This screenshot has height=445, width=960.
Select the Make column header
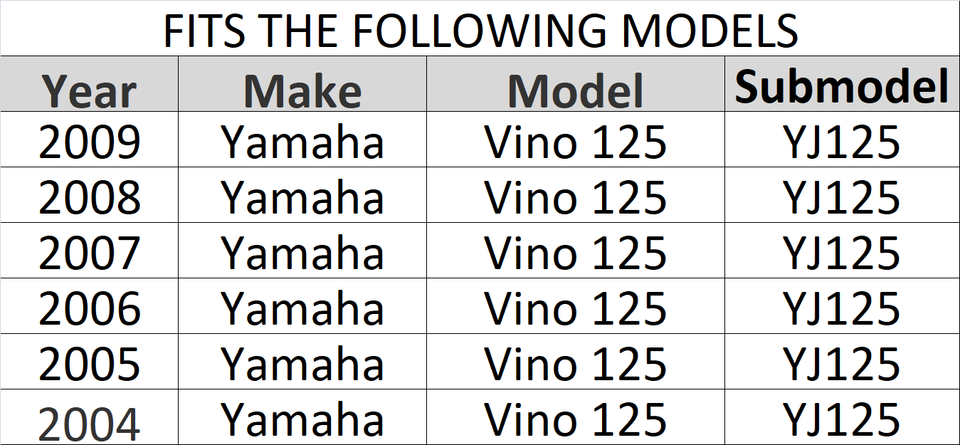(x=302, y=84)
